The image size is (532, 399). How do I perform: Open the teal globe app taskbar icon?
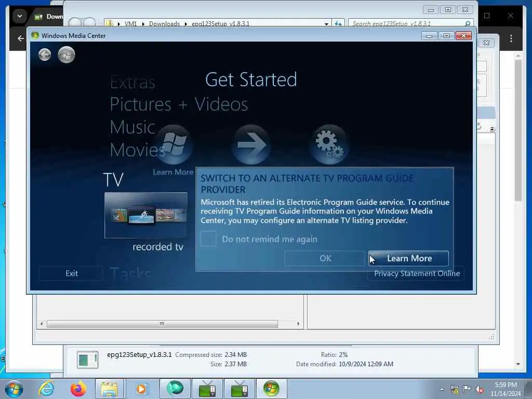tap(175, 389)
